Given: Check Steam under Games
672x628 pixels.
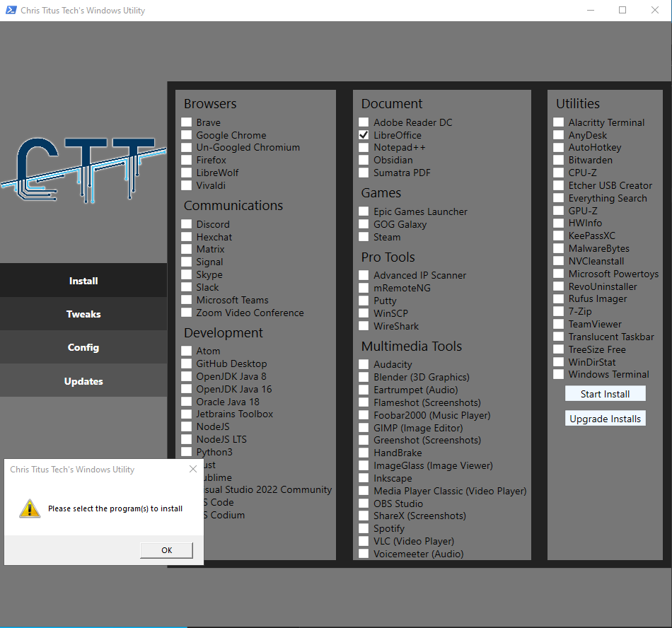Looking at the screenshot, I should pos(364,237).
